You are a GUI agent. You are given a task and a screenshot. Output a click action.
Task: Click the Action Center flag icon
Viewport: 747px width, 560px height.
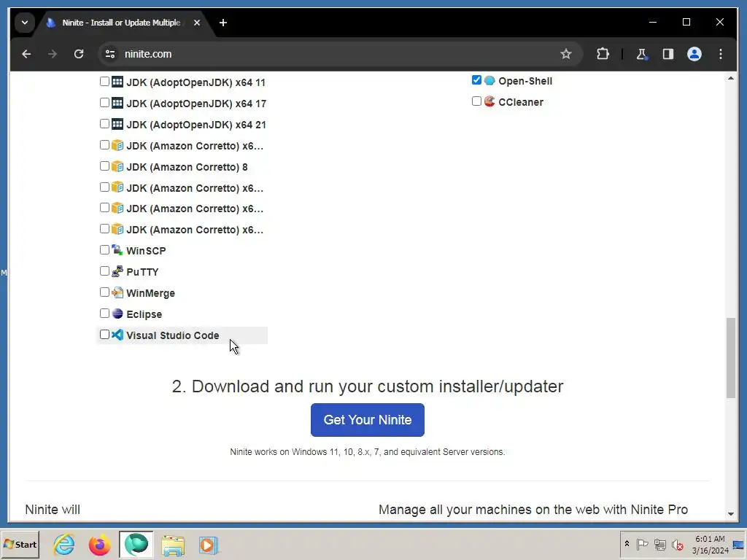[642, 544]
